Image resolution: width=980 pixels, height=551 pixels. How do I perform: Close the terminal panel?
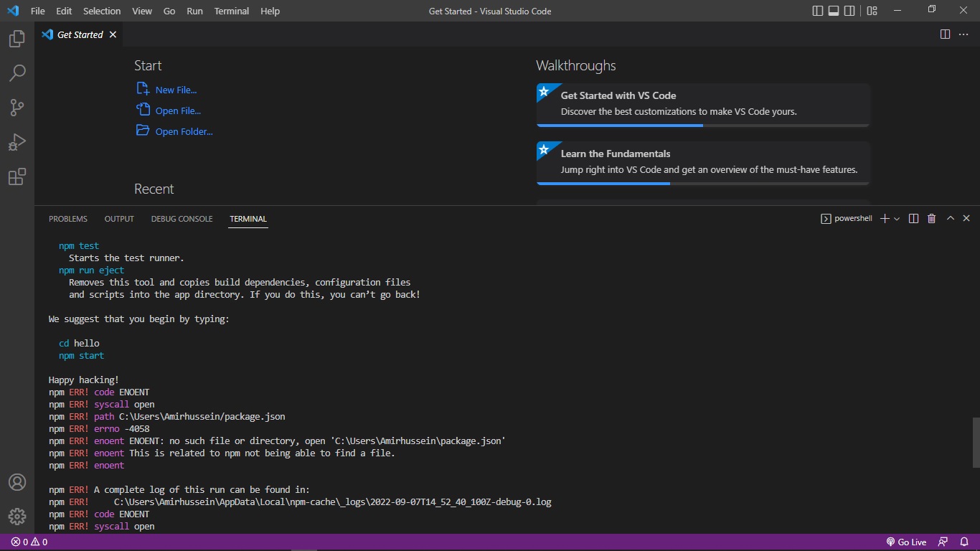click(x=966, y=219)
